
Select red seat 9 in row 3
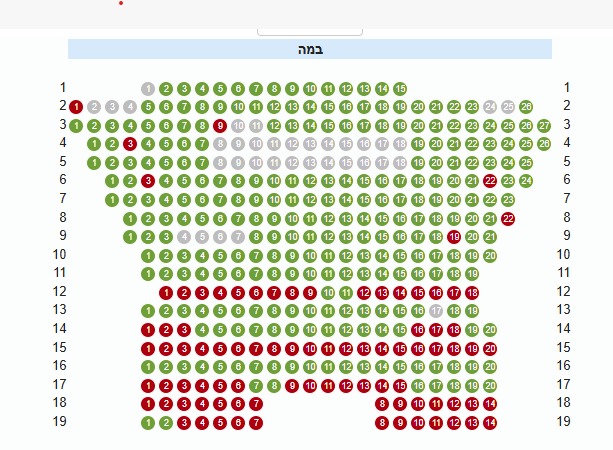coord(220,126)
